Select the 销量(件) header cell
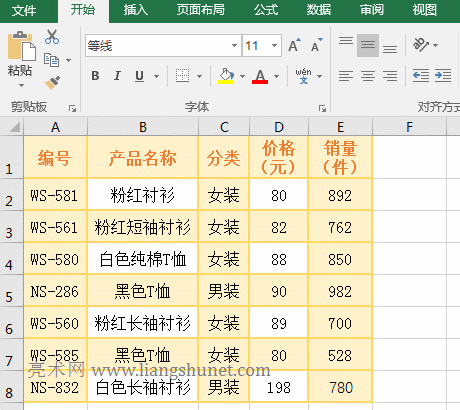460x410 pixels. (x=340, y=157)
